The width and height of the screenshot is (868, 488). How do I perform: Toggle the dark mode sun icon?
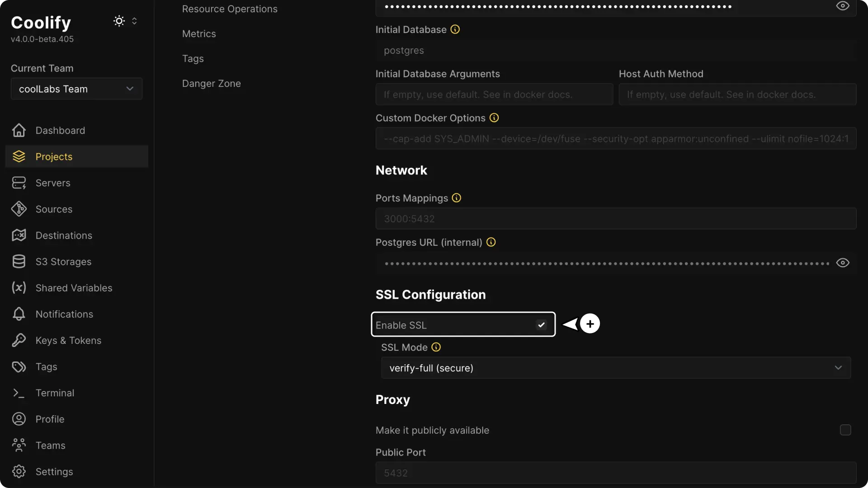(118, 21)
